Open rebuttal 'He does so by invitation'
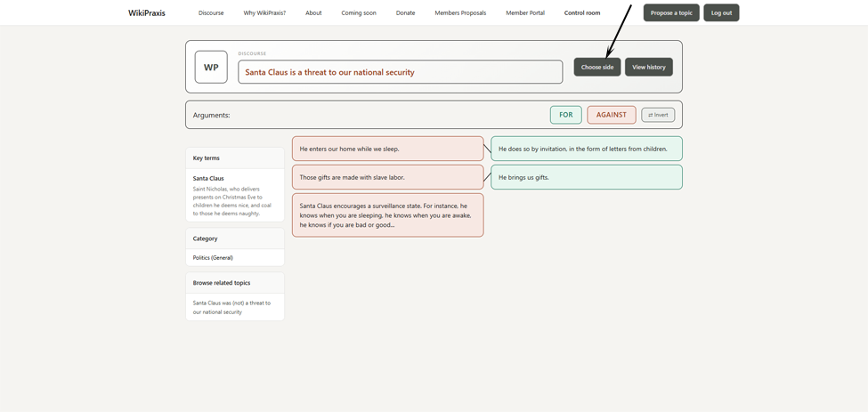The image size is (868, 412). (x=587, y=149)
